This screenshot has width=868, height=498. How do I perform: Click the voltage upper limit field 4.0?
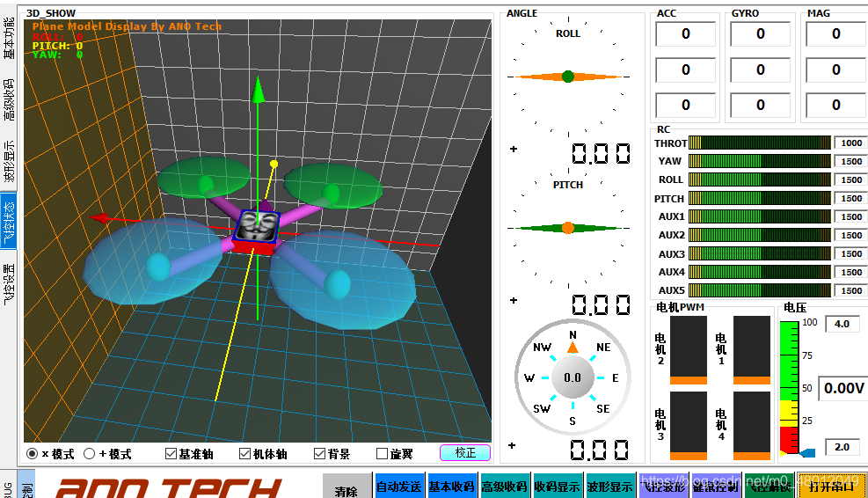[x=842, y=324]
